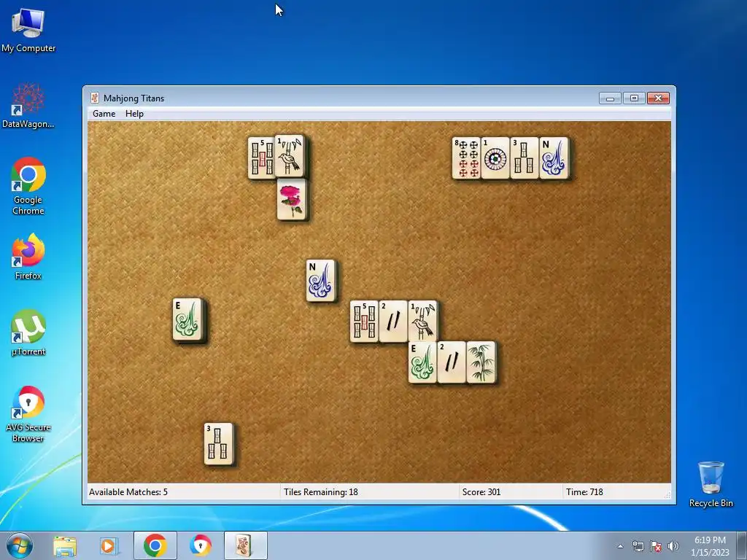This screenshot has width=747, height=560.
Task: Select the 1 bamboo bird tile in the center row
Action: pos(422,322)
